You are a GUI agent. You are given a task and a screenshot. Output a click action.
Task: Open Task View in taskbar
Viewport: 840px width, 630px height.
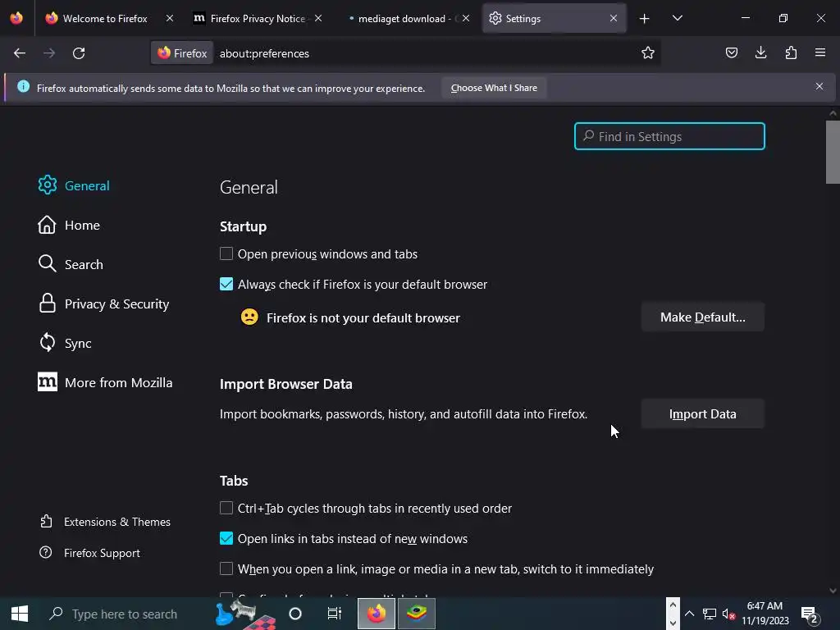point(335,614)
